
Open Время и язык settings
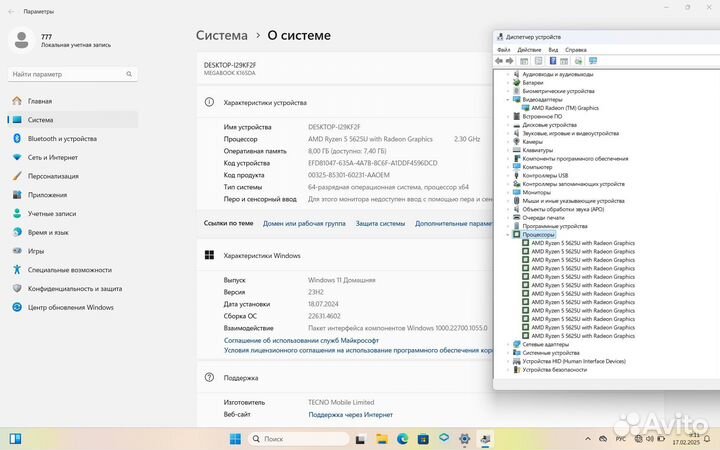(x=73, y=233)
